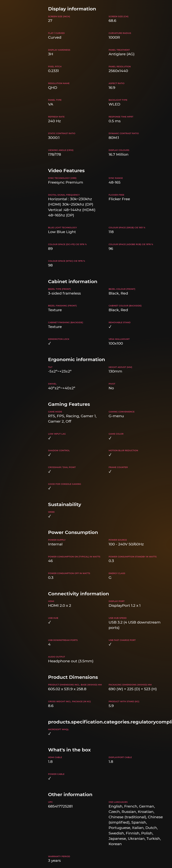Viewport: 172px width, 868px height.
Task: Click the 2560x1440 panel resolution value
Action: (x=118, y=71)
